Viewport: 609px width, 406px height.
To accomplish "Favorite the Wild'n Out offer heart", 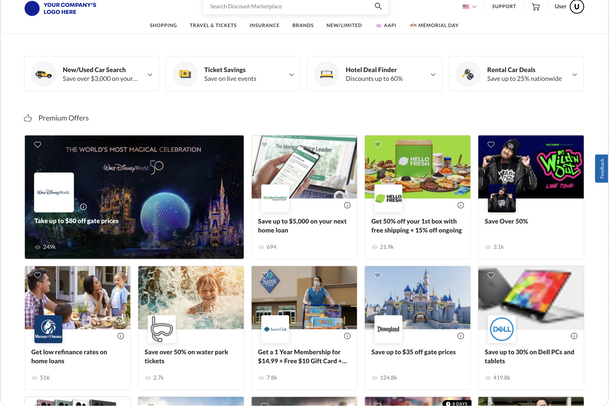I will point(491,145).
